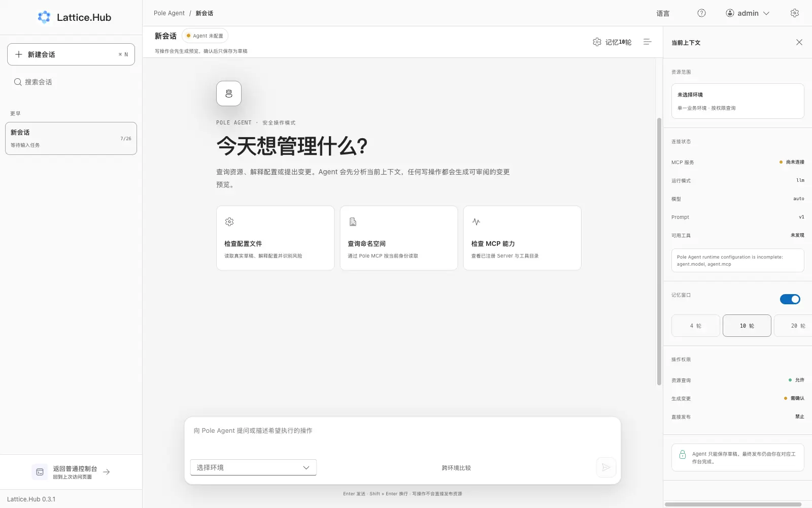Click the 新会话 breadcrumb item

(x=205, y=13)
